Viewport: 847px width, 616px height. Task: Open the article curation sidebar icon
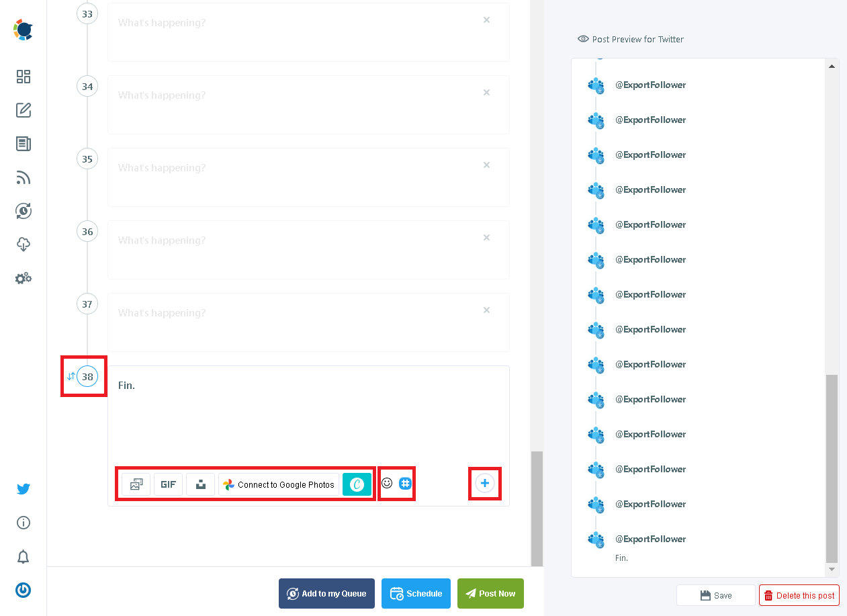(23, 144)
